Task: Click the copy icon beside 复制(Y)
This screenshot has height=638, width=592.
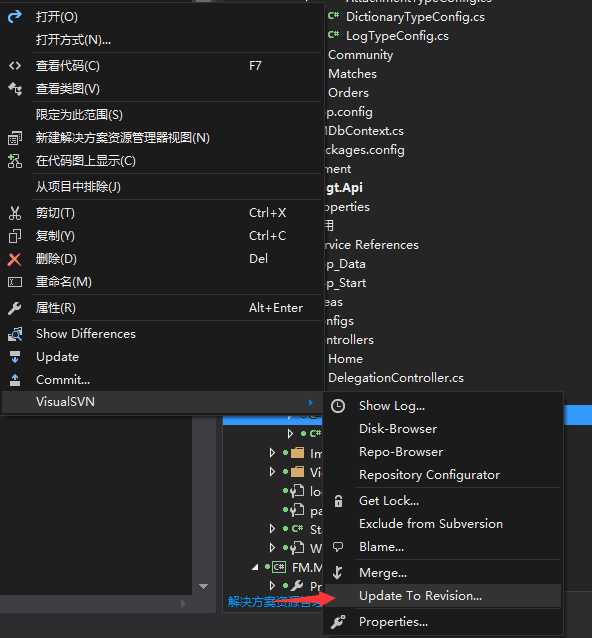Action: coord(15,236)
